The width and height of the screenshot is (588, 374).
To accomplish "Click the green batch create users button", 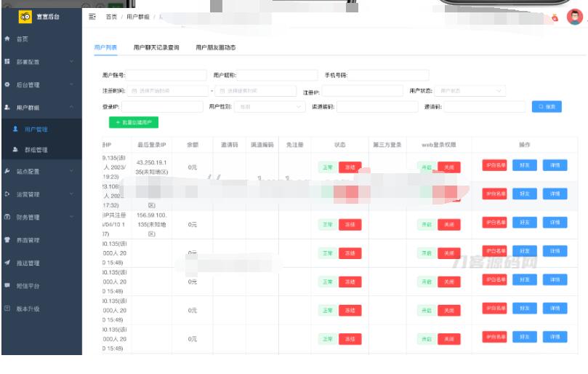I will (134, 122).
